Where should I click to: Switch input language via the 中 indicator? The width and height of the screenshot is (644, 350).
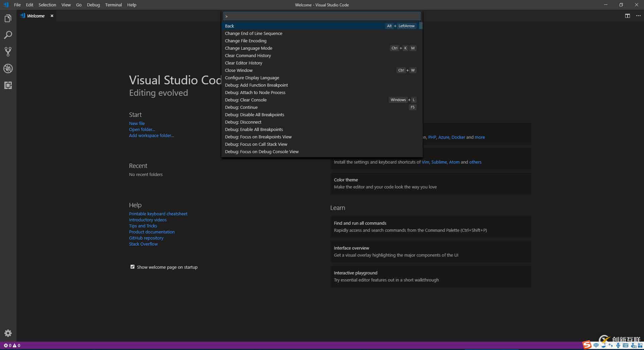pos(596,345)
